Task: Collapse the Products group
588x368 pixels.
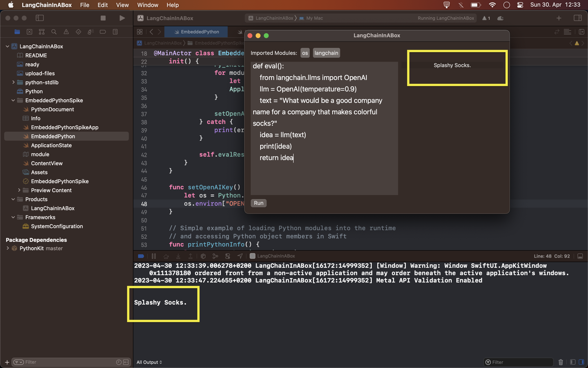Action: click(14, 199)
